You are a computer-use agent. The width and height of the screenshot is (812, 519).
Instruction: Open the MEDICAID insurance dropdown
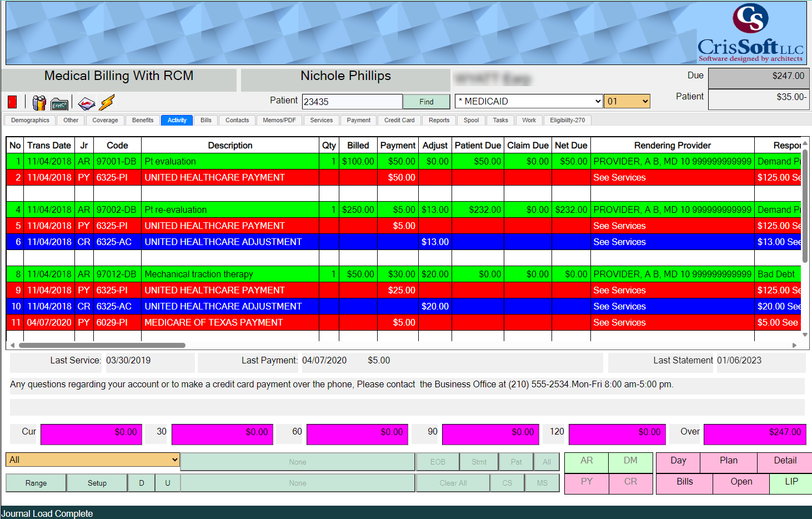(x=527, y=101)
